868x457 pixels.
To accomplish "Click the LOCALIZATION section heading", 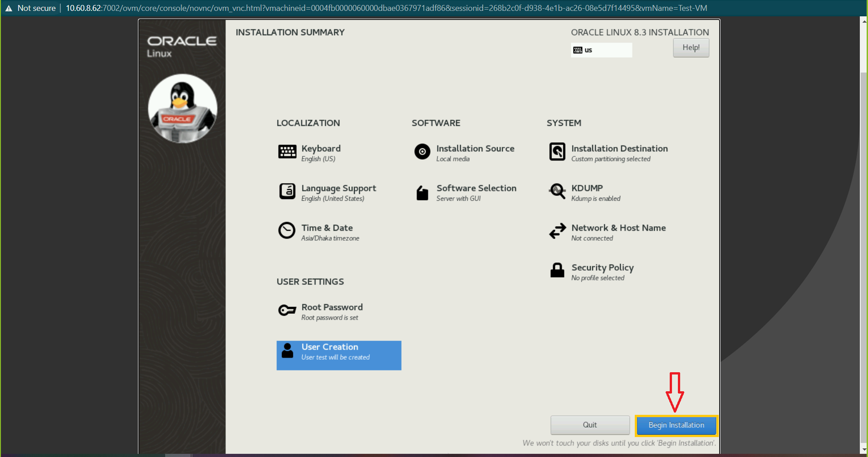I will 308,123.
